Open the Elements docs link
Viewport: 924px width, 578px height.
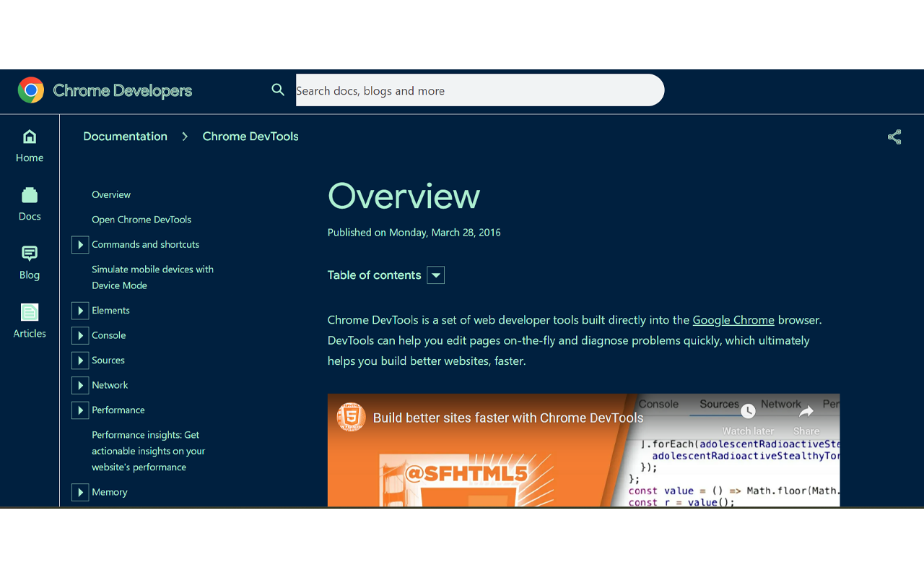click(x=110, y=311)
